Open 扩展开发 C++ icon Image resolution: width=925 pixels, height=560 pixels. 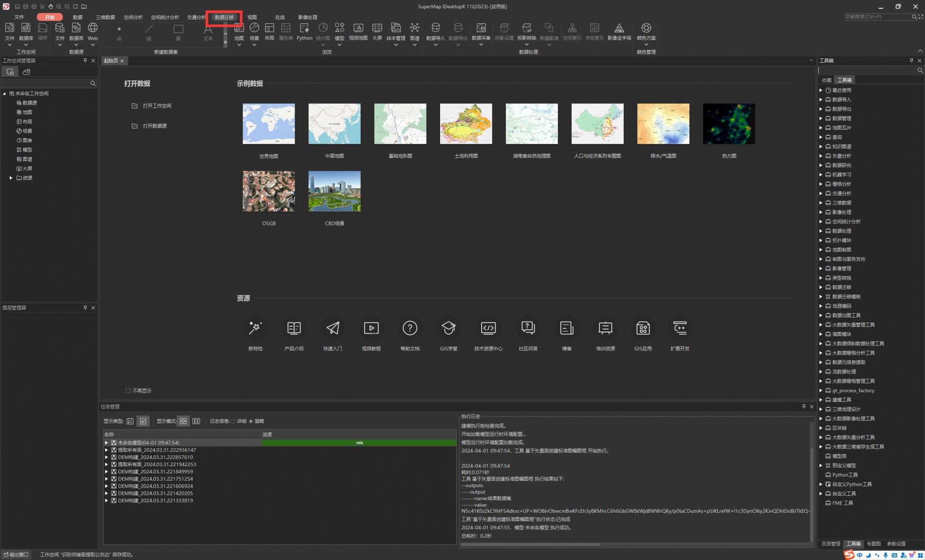pyautogui.click(x=680, y=328)
